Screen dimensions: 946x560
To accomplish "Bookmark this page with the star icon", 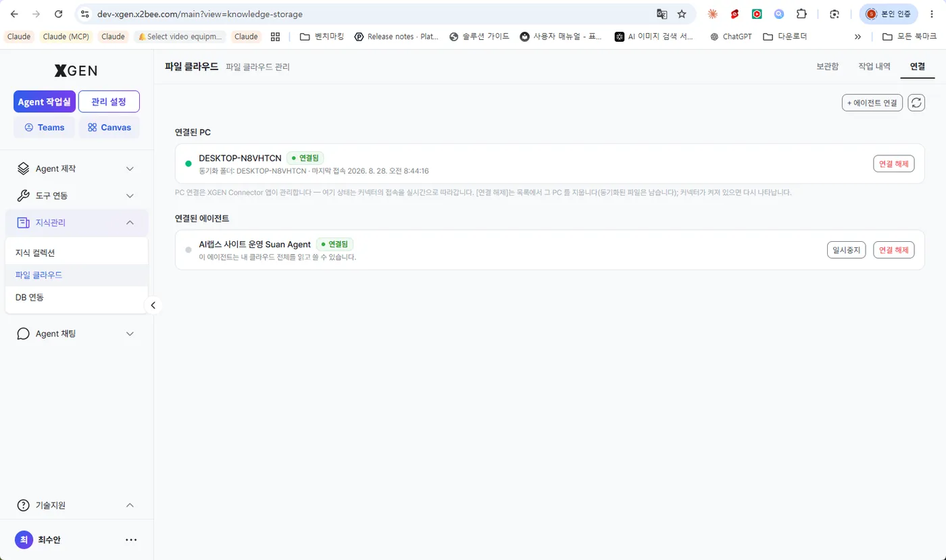I will tap(682, 14).
